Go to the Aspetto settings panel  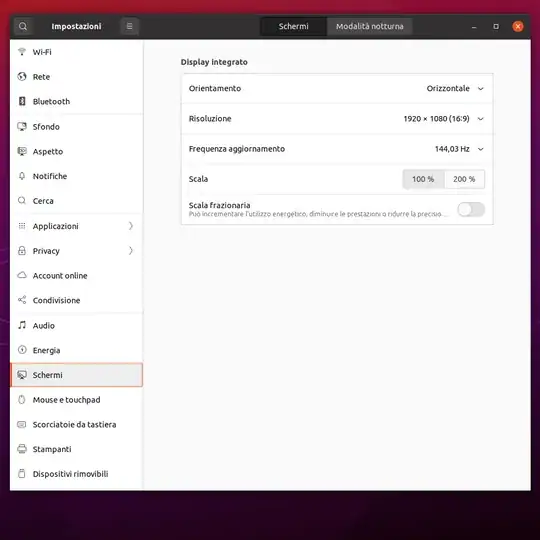pyautogui.click(x=76, y=152)
